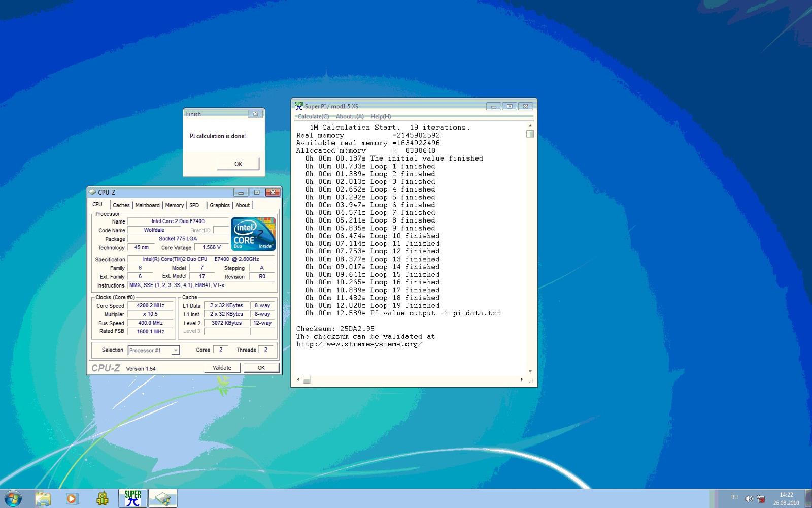Click the Super PI vertical scrollbar thumb
812x508 pixels.
pyautogui.click(x=530, y=134)
